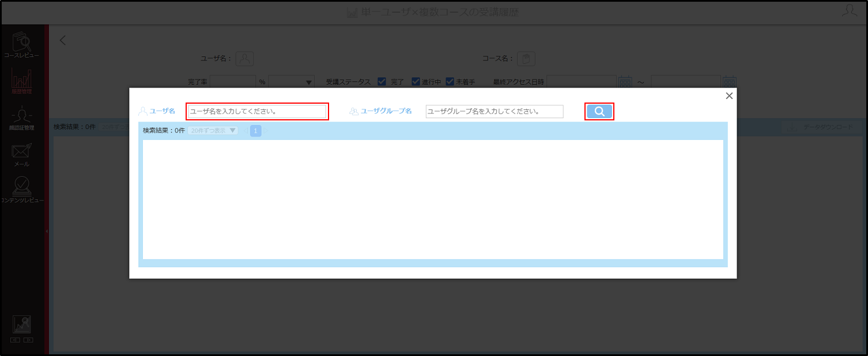Toggle the 完了 checkbox
Viewport: 868px width, 356px height.
(382, 82)
